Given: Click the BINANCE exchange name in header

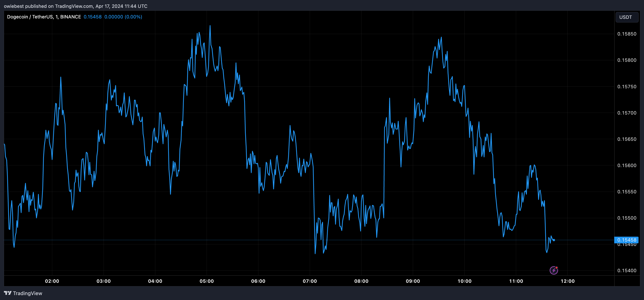Looking at the screenshot, I should click(x=71, y=17).
